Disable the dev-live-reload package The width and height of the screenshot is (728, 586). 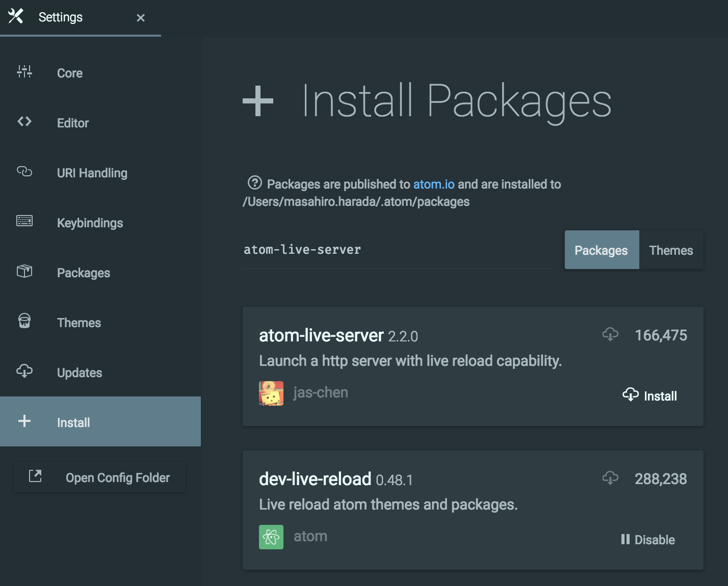(x=648, y=539)
